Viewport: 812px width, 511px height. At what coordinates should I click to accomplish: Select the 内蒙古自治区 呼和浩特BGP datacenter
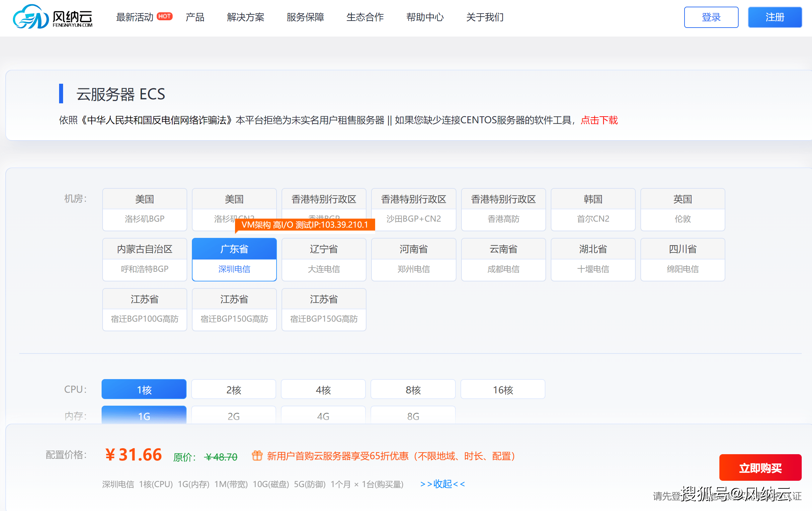[145, 259]
